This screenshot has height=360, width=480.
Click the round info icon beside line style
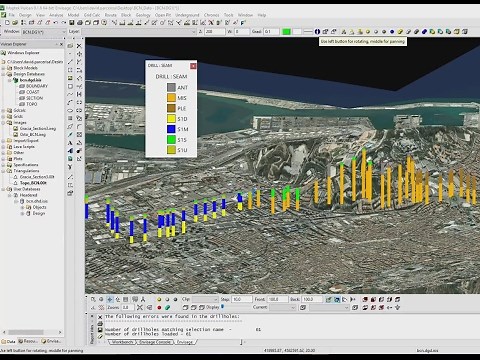pos(317,32)
